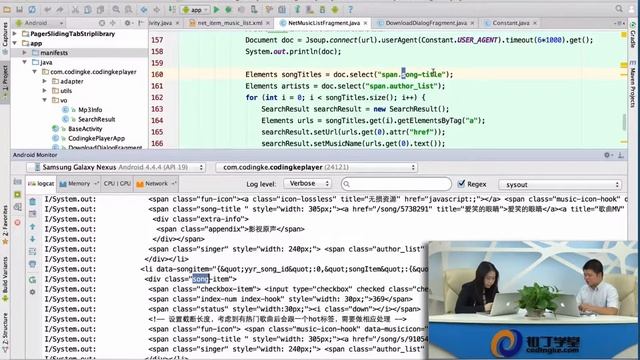Run the app with the green play icon

point(217,9)
